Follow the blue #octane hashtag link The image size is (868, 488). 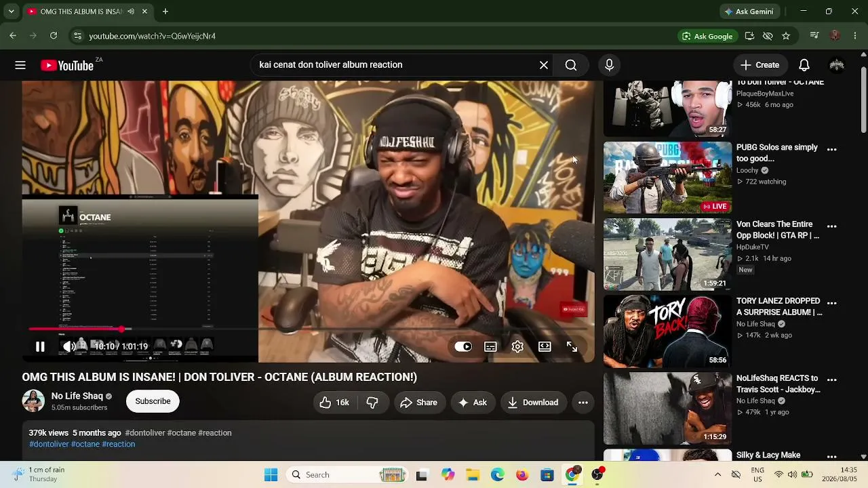coord(85,445)
